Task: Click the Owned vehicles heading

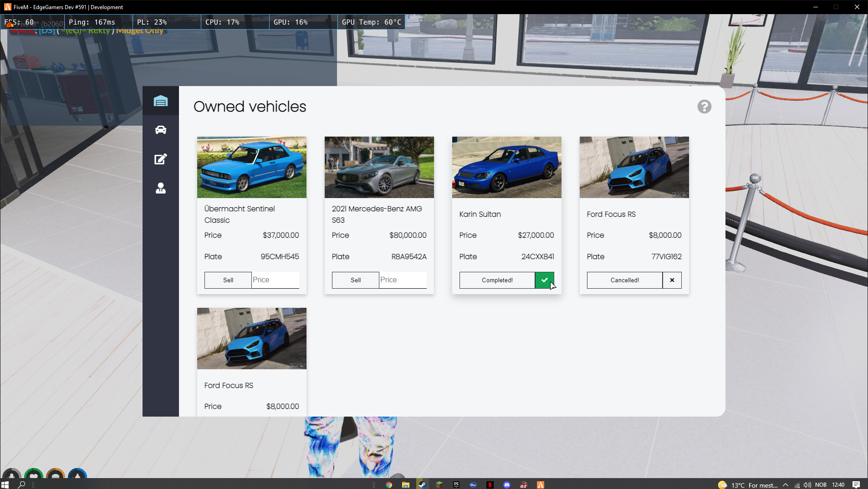Action: click(x=250, y=107)
